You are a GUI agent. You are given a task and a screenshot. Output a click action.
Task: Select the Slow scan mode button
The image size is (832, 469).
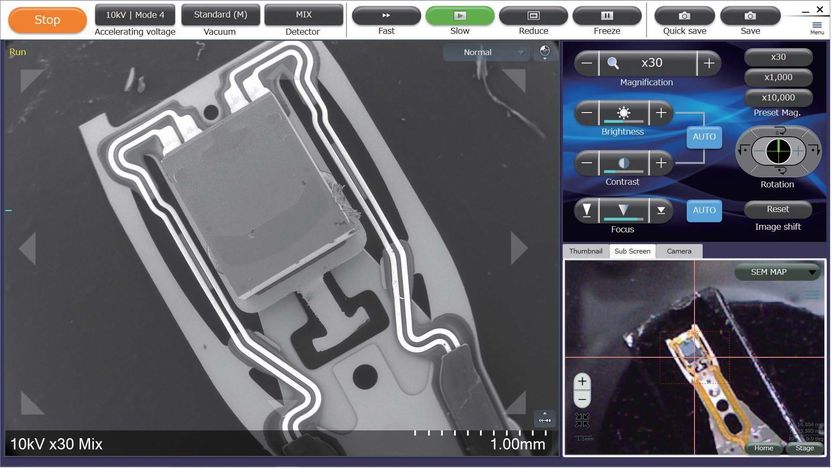point(459,16)
